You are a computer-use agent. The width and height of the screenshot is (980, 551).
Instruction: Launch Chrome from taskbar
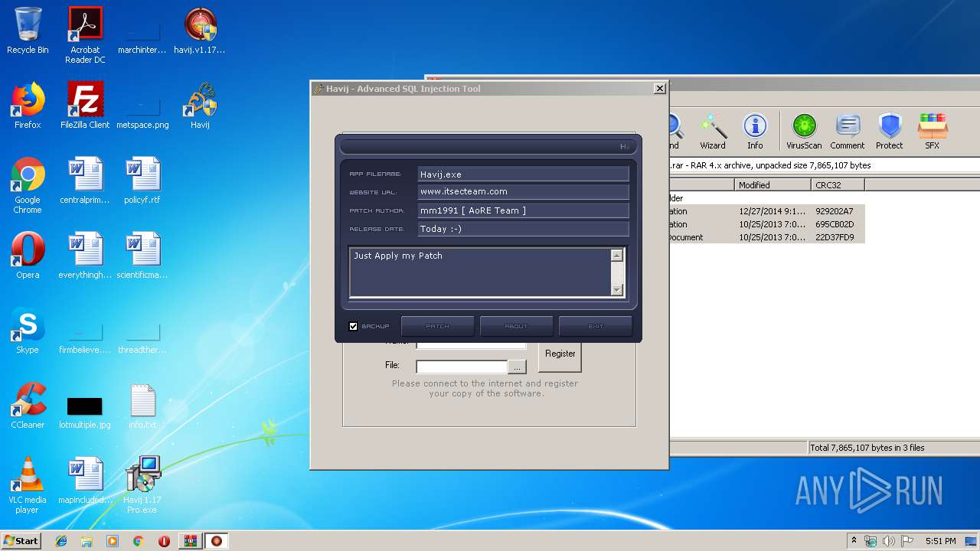tap(138, 541)
